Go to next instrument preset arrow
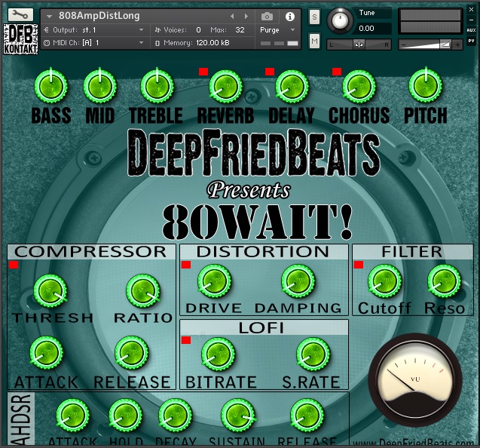 pos(247,16)
